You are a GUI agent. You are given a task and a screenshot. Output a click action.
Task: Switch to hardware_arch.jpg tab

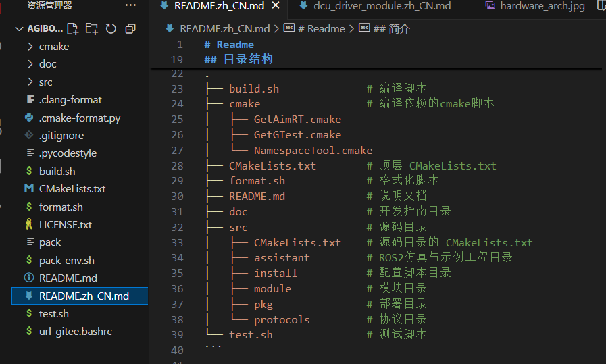[542, 6]
